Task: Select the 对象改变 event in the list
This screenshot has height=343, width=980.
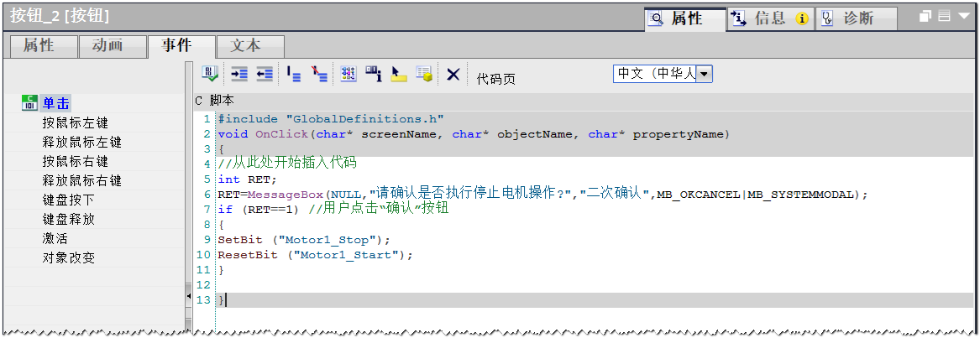Action: [x=69, y=257]
